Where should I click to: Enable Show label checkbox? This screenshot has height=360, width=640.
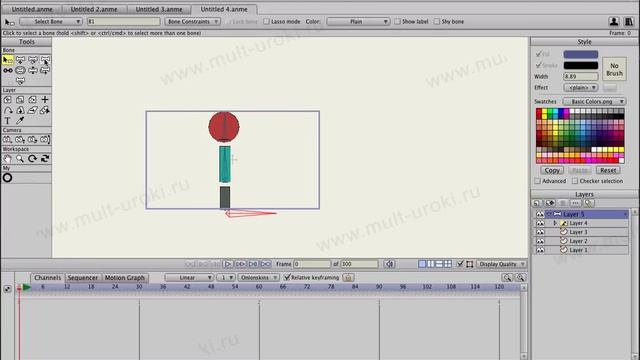pos(398,22)
